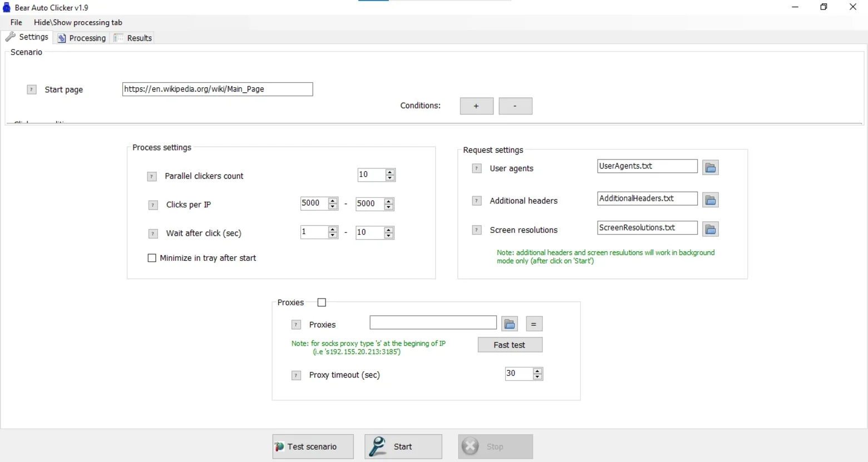Click the help icon beside Wait after click

153,234
